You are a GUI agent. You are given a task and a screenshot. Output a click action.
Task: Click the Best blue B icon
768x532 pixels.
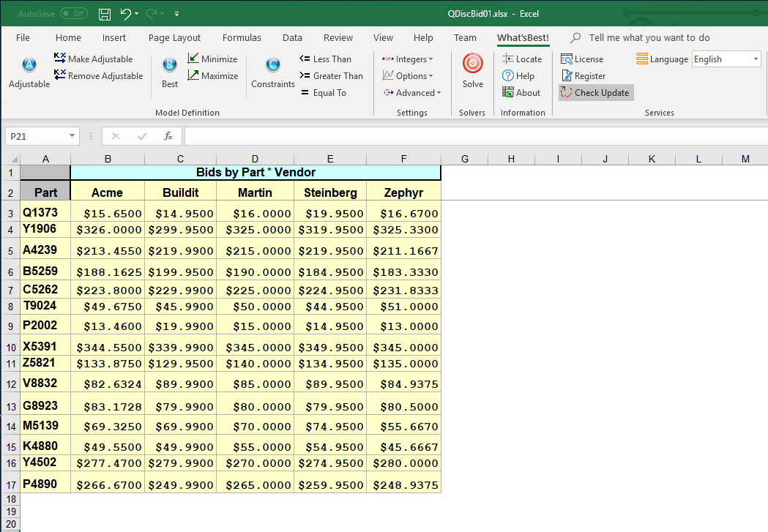(169, 64)
